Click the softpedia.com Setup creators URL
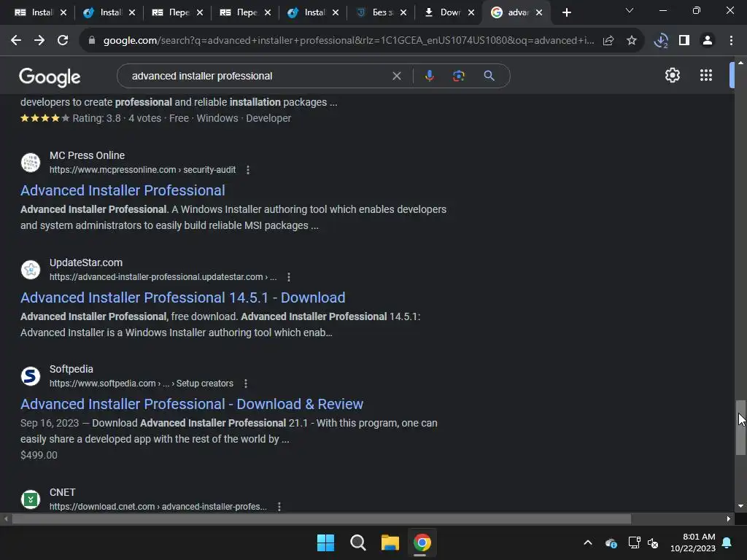 click(x=142, y=384)
